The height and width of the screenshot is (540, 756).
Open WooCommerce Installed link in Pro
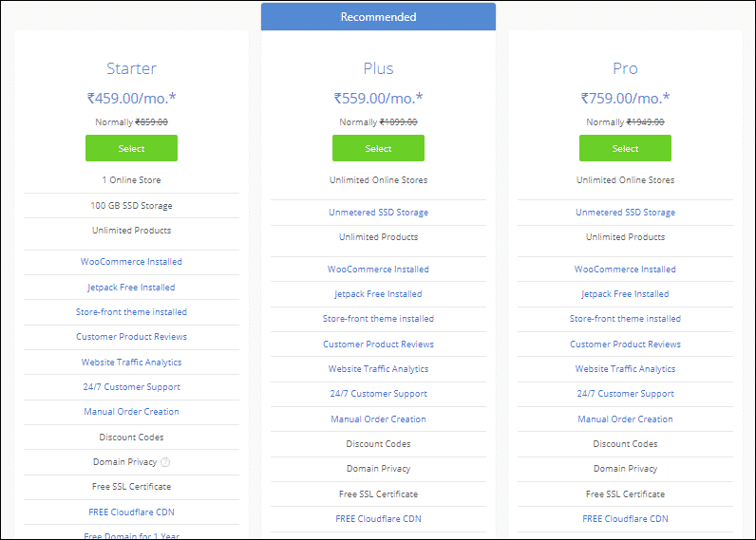[625, 270]
